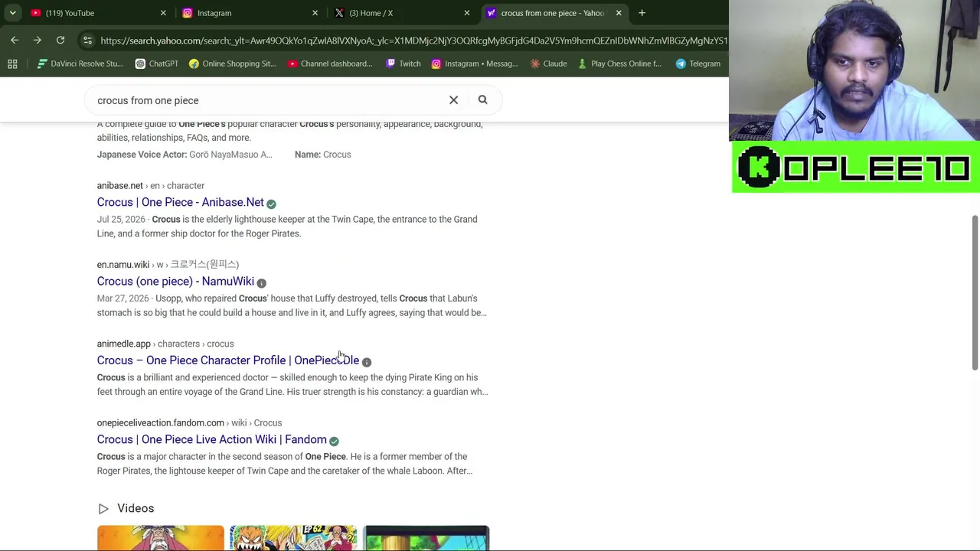Open the Instagram Messages bookmark

tap(475, 64)
